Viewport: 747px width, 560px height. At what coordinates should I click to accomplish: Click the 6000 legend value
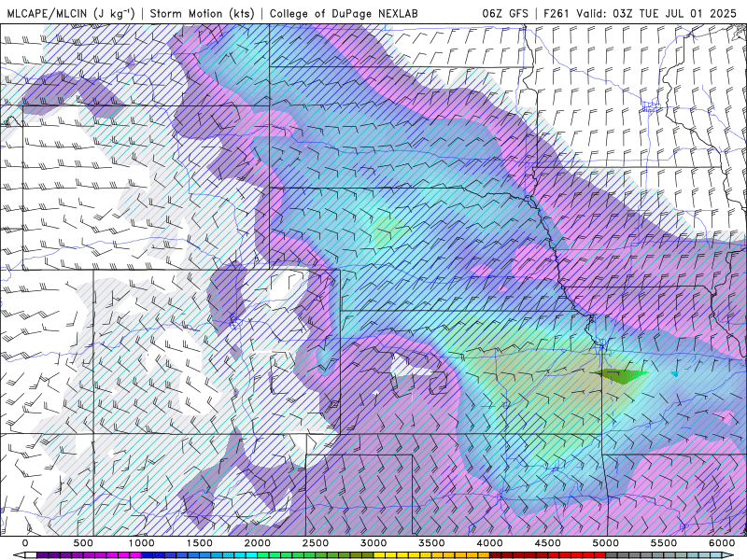(722, 543)
